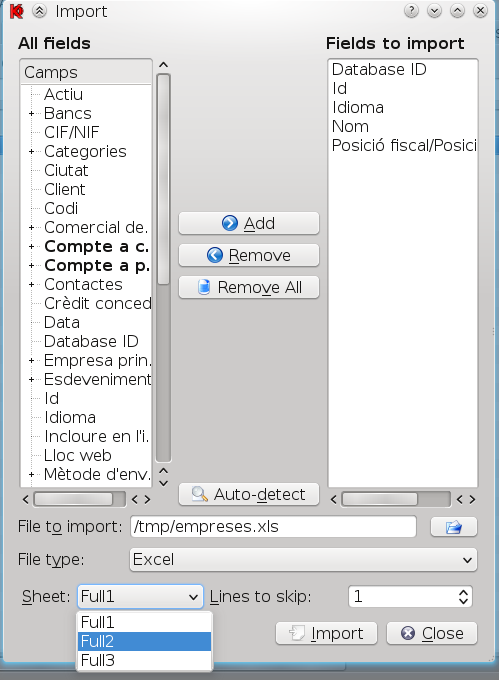Click the folder browse icon for file
Viewport: 499px width, 680px height.
(453, 527)
